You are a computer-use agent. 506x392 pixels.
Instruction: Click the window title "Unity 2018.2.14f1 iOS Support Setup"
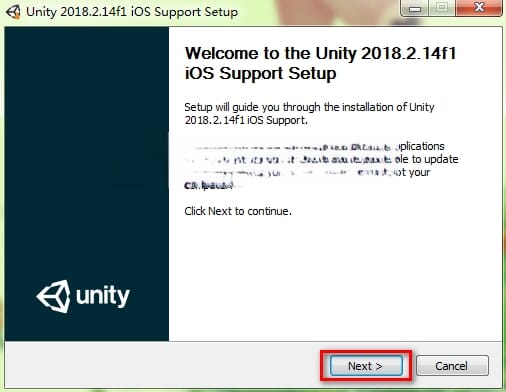point(132,12)
